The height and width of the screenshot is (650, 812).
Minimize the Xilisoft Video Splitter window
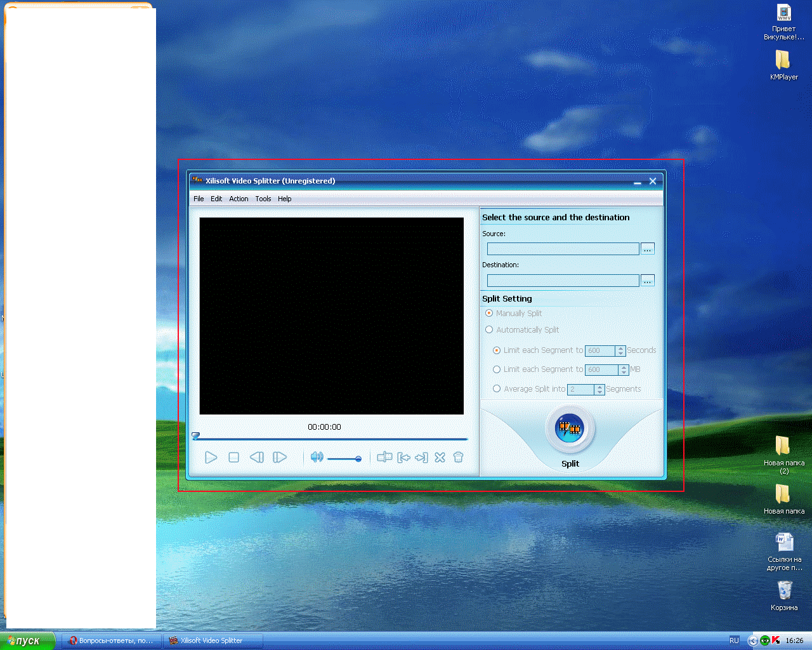click(638, 182)
